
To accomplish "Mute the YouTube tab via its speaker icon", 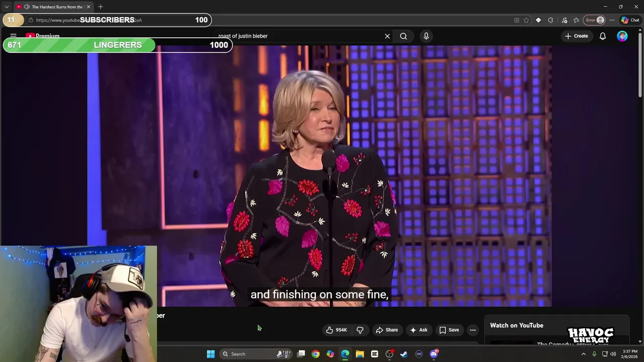I will point(26,7).
